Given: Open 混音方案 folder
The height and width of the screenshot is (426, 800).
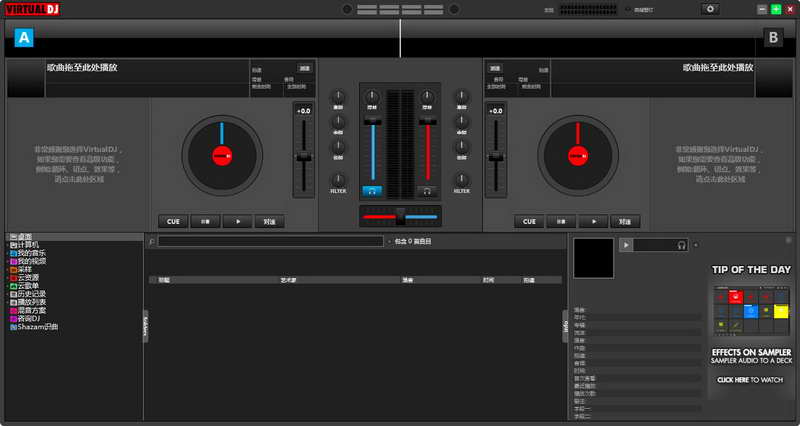Looking at the screenshot, I should pyautogui.click(x=28, y=310).
